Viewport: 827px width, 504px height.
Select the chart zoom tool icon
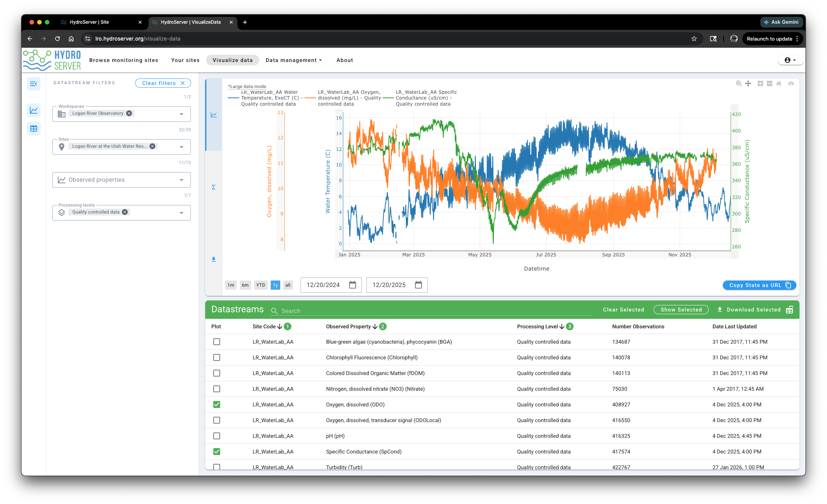[x=739, y=83]
